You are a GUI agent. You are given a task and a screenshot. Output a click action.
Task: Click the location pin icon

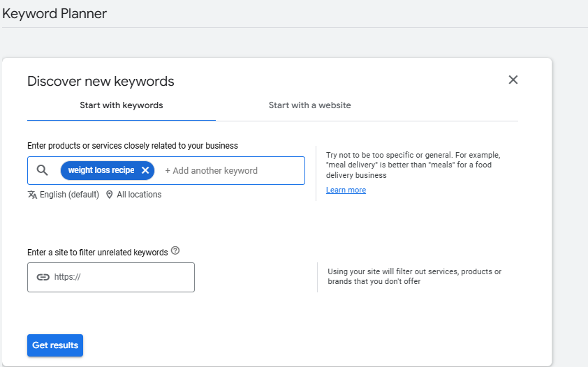click(x=110, y=195)
